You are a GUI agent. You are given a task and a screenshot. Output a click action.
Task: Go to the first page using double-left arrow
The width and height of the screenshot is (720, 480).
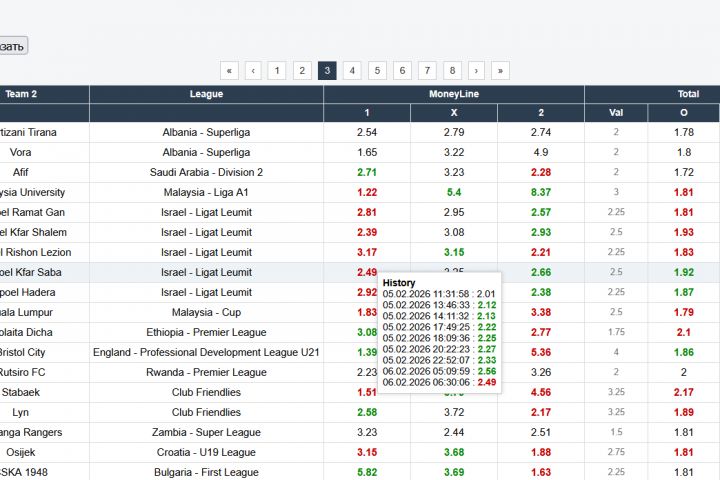coord(230,70)
